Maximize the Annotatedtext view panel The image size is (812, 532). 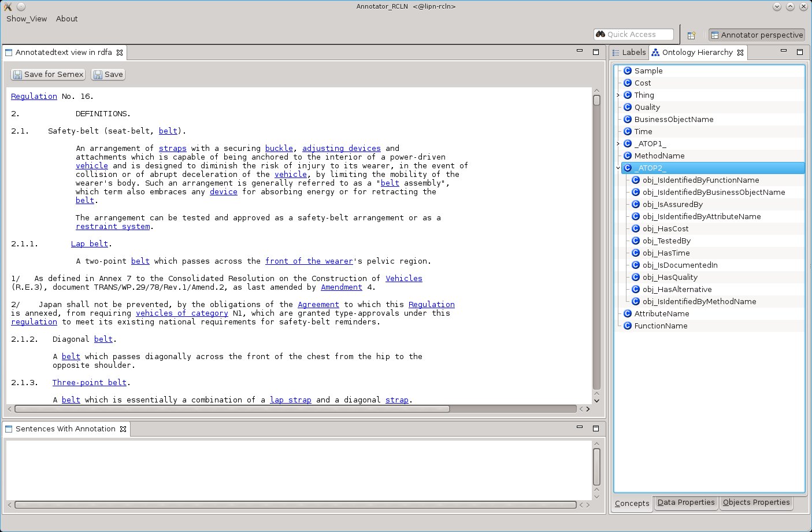[x=596, y=52]
